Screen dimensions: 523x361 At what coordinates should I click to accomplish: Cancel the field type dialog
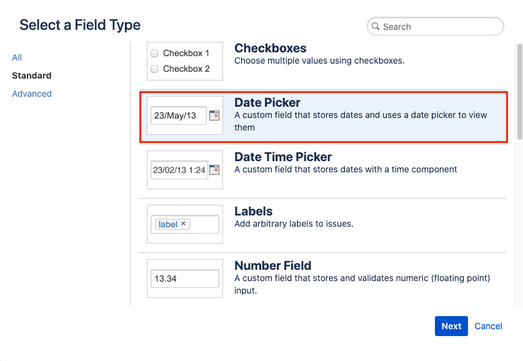point(488,326)
